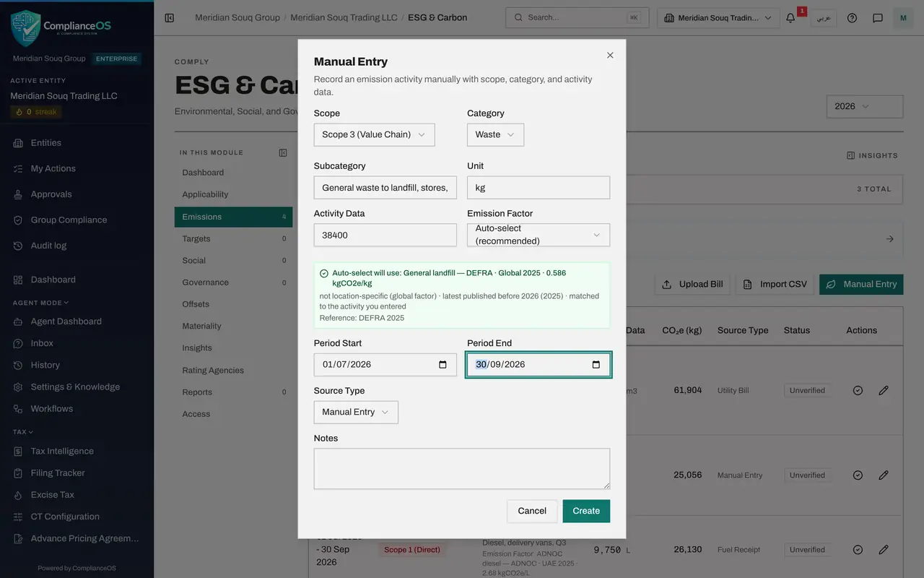Collapse the Tax section
The width and height of the screenshot is (924, 578).
pos(23,432)
